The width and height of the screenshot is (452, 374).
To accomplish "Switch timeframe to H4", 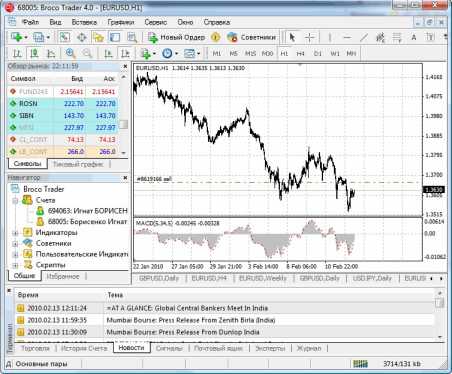I will click(x=301, y=53).
